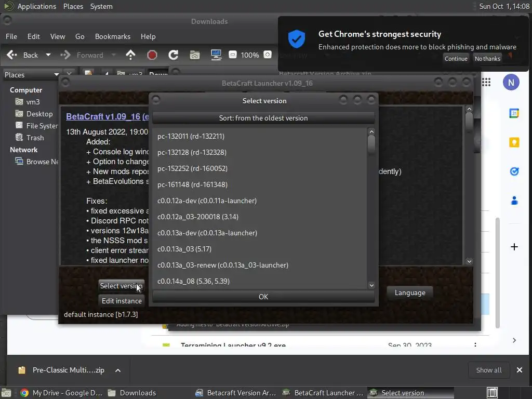Click the Sort: from the oldest version button
Image resolution: width=532 pixels, height=399 pixels.
[x=263, y=118]
